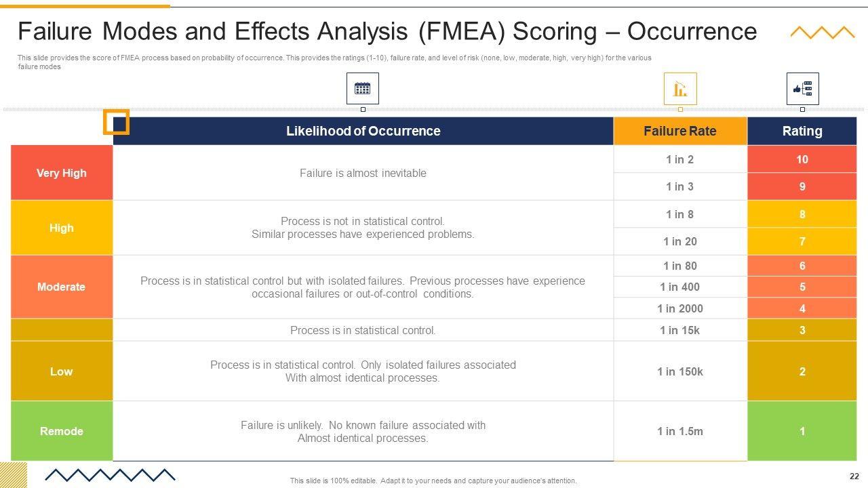
Task: Click the yellow High risk label
Action: tap(61, 228)
